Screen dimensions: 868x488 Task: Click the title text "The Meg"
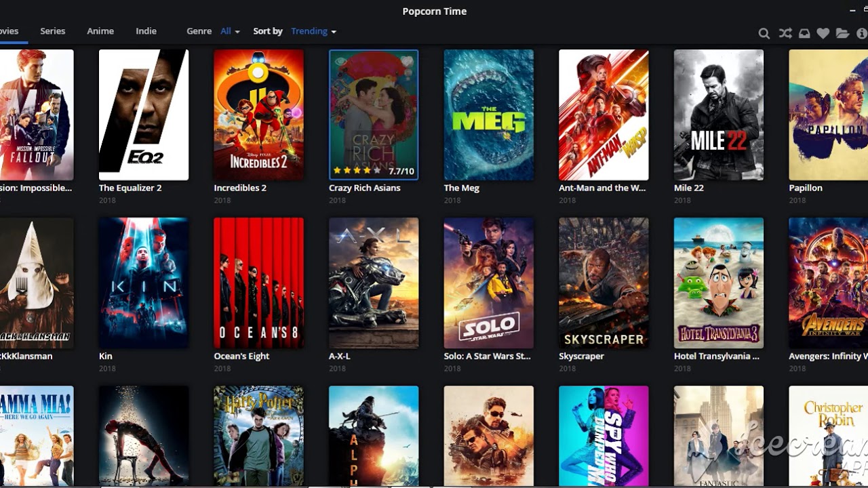pyautogui.click(x=462, y=188)
